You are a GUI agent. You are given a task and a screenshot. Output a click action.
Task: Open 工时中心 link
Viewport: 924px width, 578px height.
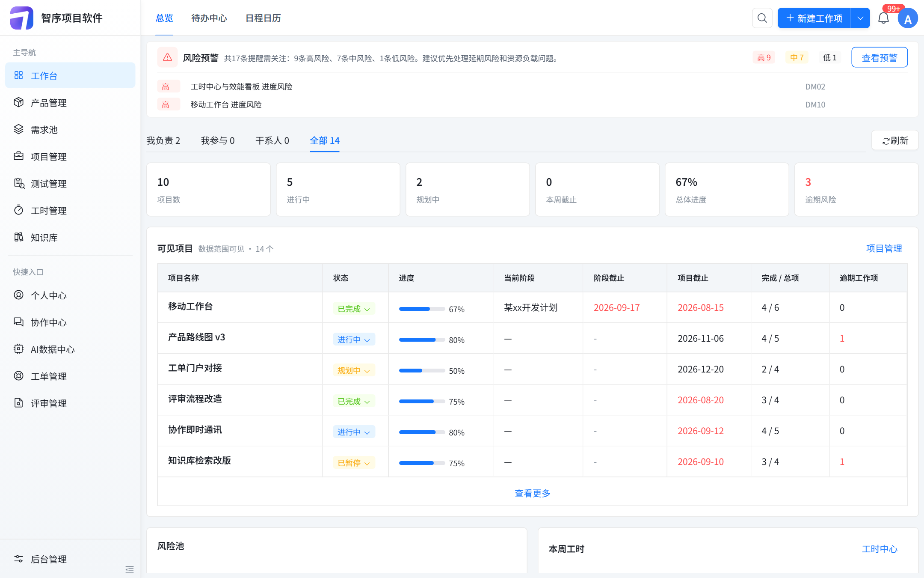(880, 549)
